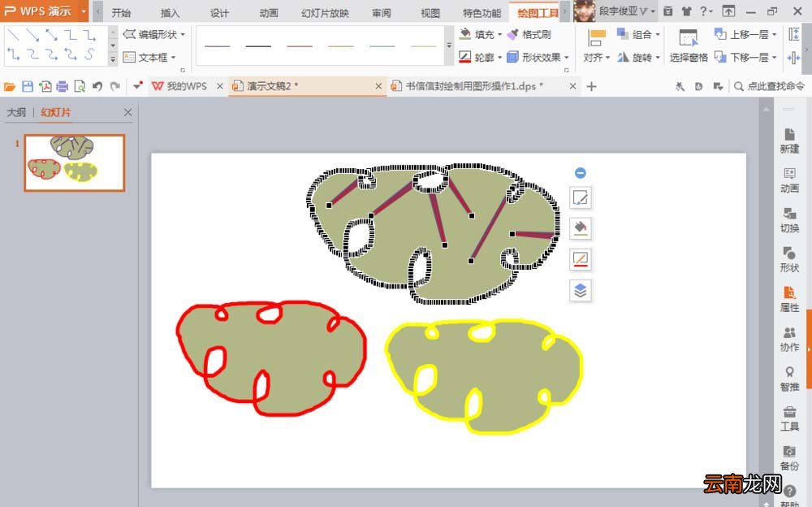Undo the last action
The width and height of the screenshot is (812, 507).
[x=97, y=86]
